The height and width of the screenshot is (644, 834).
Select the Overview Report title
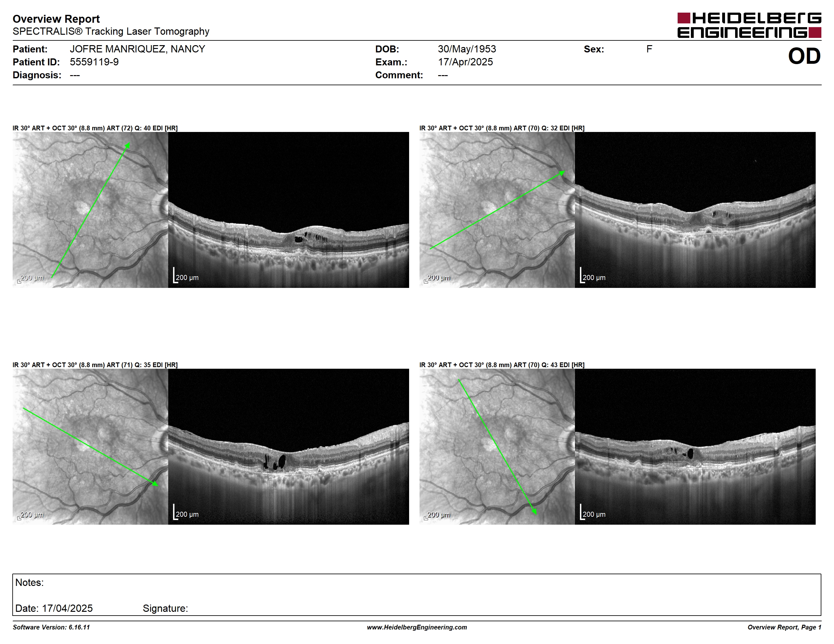[x=56, y=19]
